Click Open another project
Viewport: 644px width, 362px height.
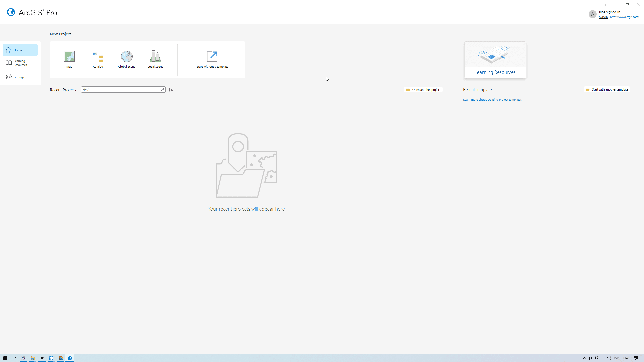pos(423,90)
